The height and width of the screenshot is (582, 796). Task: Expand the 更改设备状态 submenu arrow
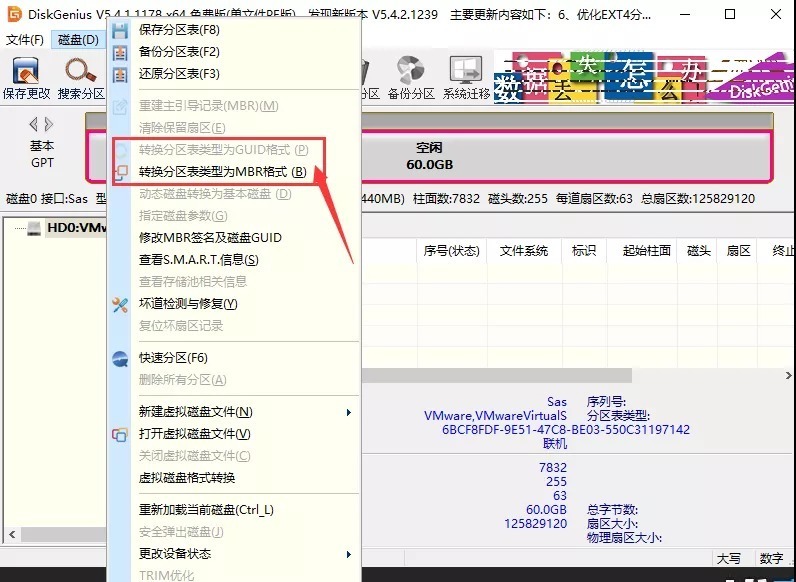point(348,554)
